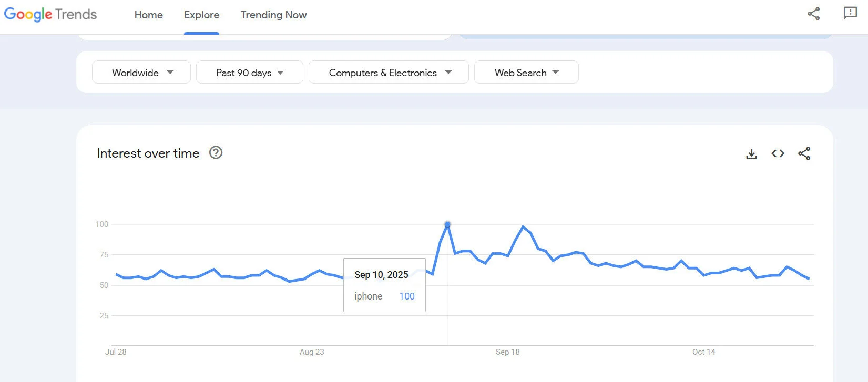Open the Computers & Electronics category dropdown
The image size is (868, 382).
(389, 72)
